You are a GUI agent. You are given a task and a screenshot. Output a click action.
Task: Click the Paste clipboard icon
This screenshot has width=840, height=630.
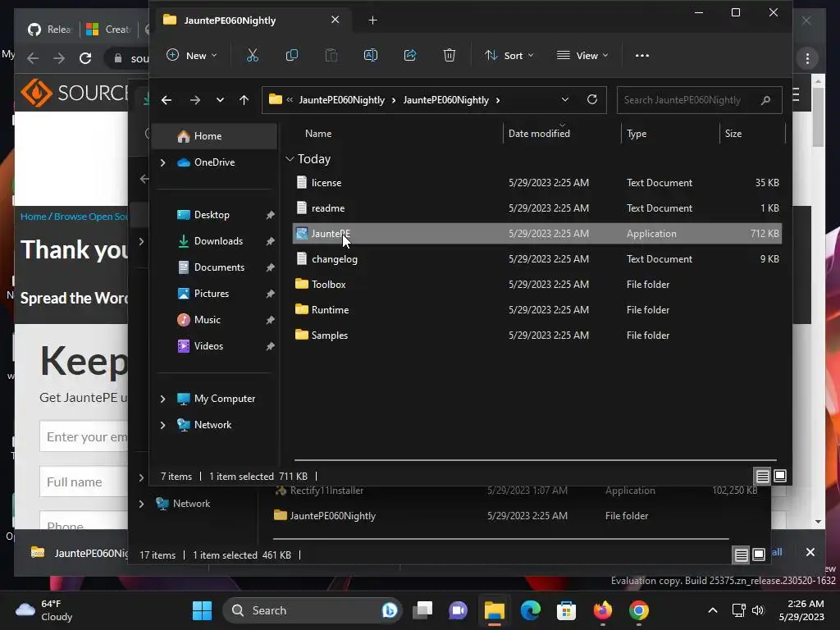[331, 55]
